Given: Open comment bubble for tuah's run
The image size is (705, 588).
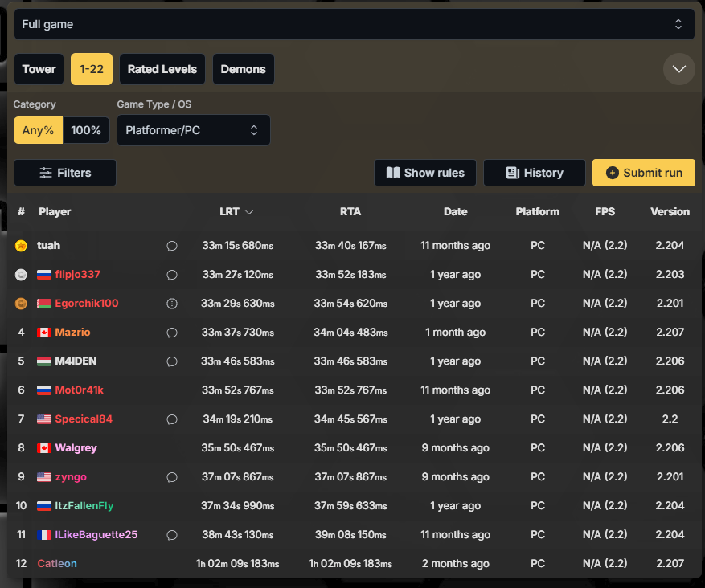Looking at the screenshot, I should (x=172, y=246).
